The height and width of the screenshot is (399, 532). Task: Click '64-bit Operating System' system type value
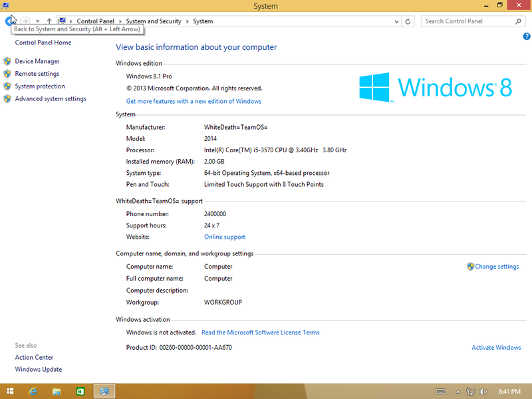[x=267, y=173]
